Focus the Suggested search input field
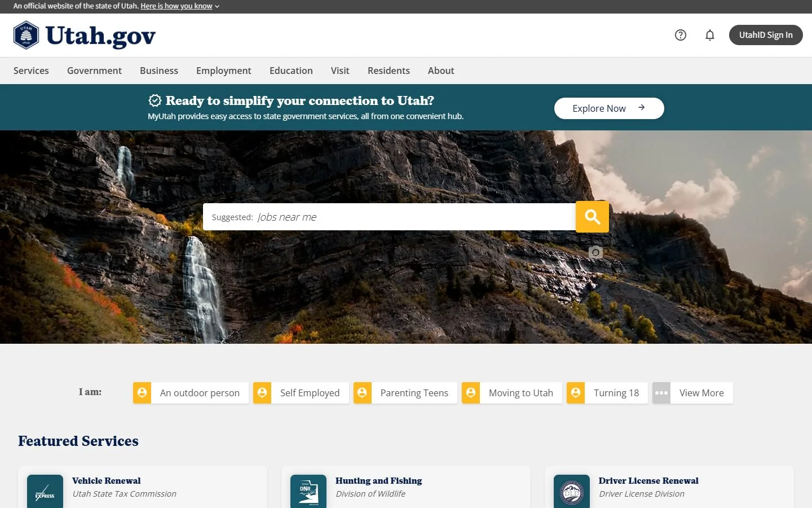This screenshot has height=508, width=812. 389,217
